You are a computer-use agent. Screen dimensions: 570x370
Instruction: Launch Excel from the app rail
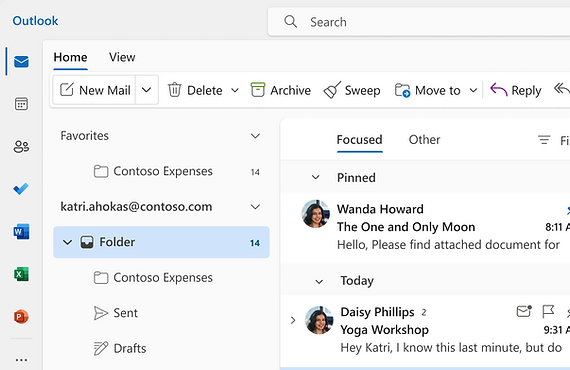(21, 274)
